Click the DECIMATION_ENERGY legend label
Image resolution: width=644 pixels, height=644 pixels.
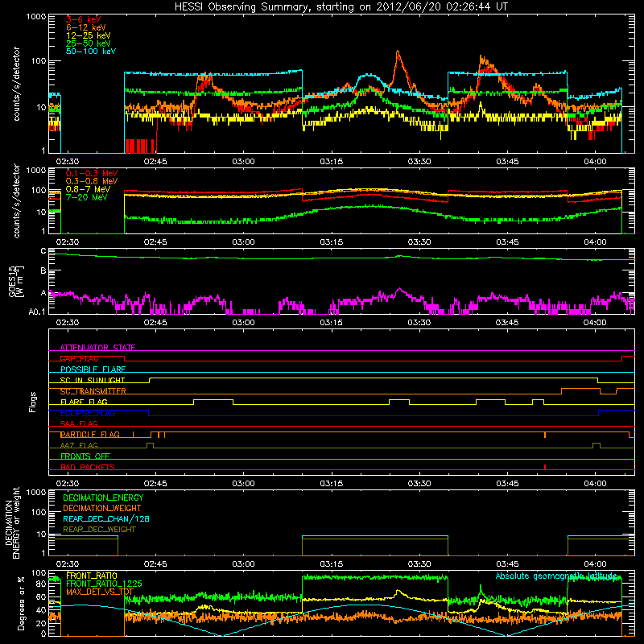tap(103, 497)
